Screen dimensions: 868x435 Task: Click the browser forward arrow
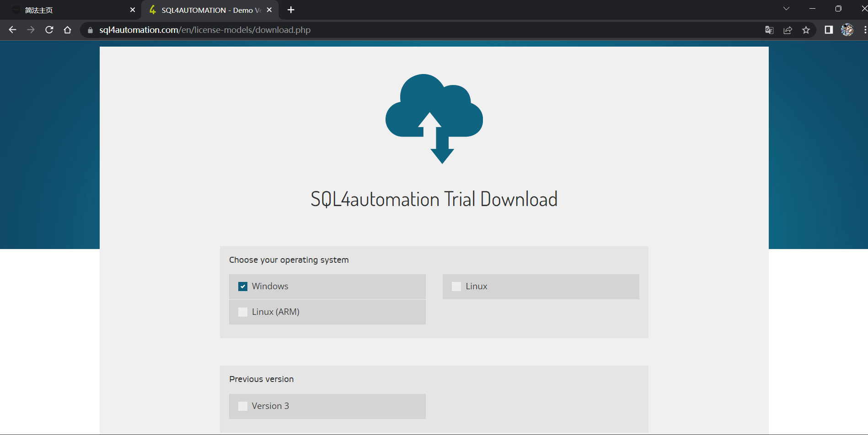pyautogui.click(x=31, y=30)
